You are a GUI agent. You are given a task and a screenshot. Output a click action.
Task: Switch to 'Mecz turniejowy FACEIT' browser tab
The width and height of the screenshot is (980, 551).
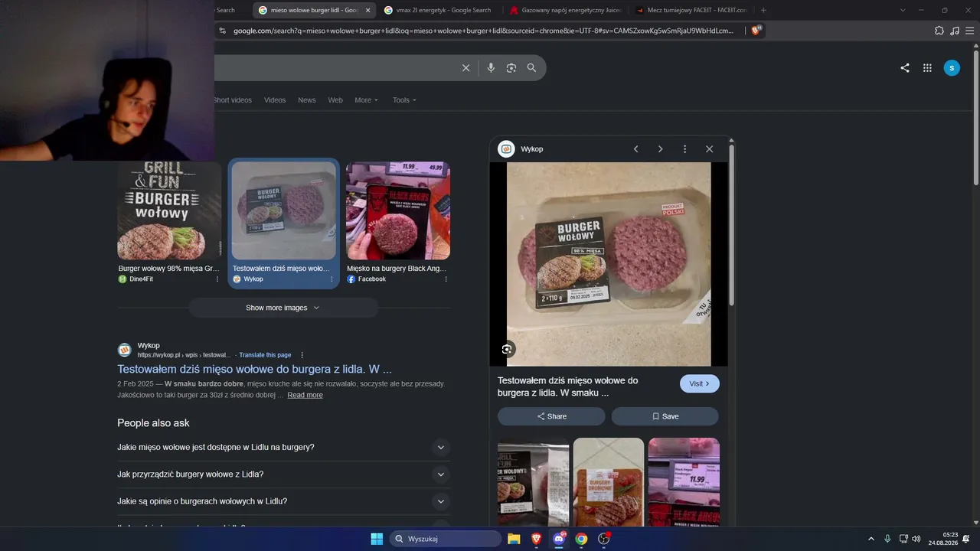[691, 10]
